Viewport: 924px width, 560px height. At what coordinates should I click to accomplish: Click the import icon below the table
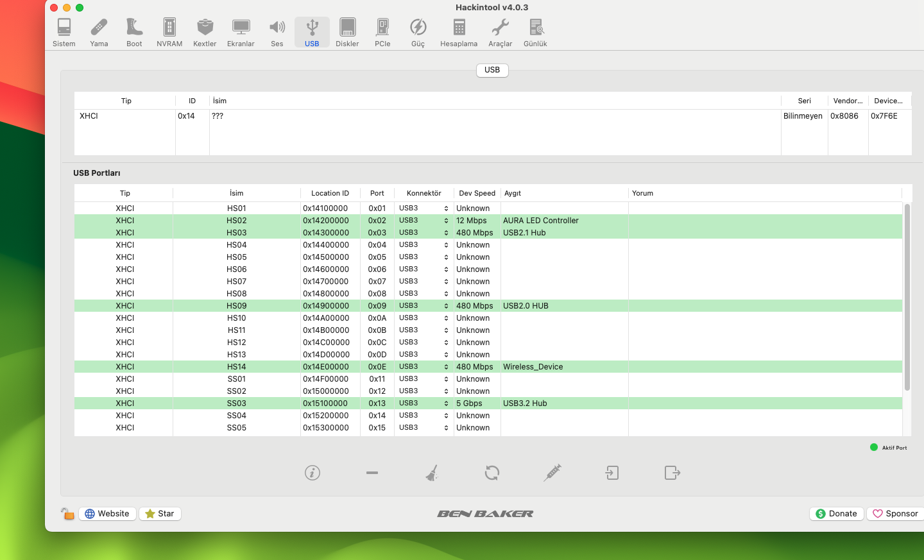click(612, 473)
